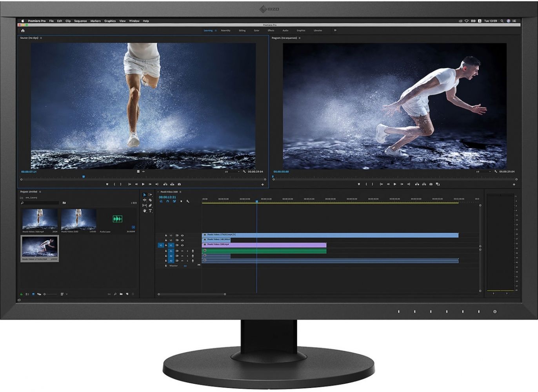Select the Razor tool in tools panel
538x392 pixels.
150,200
